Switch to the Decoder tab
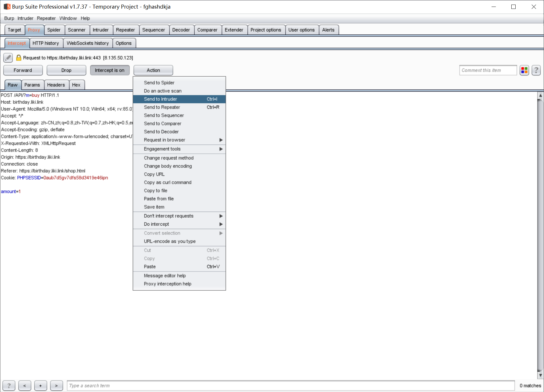 (x=181, y=30)
